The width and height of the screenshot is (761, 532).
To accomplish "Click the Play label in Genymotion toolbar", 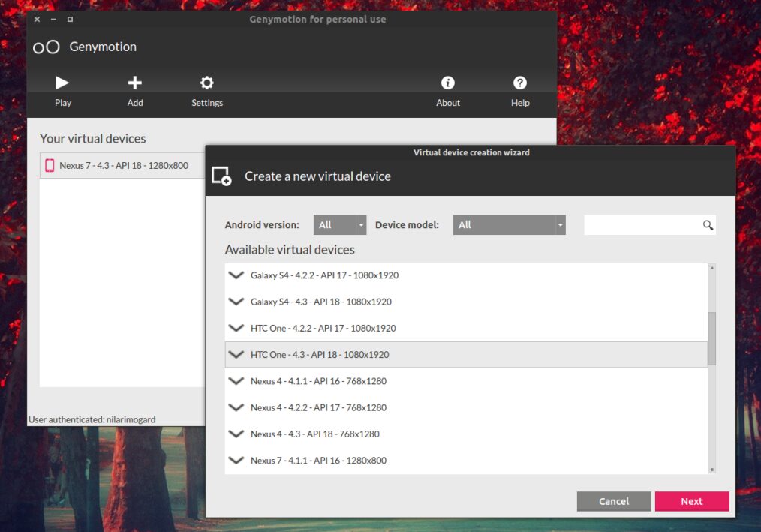I will (x=62, y=103).
